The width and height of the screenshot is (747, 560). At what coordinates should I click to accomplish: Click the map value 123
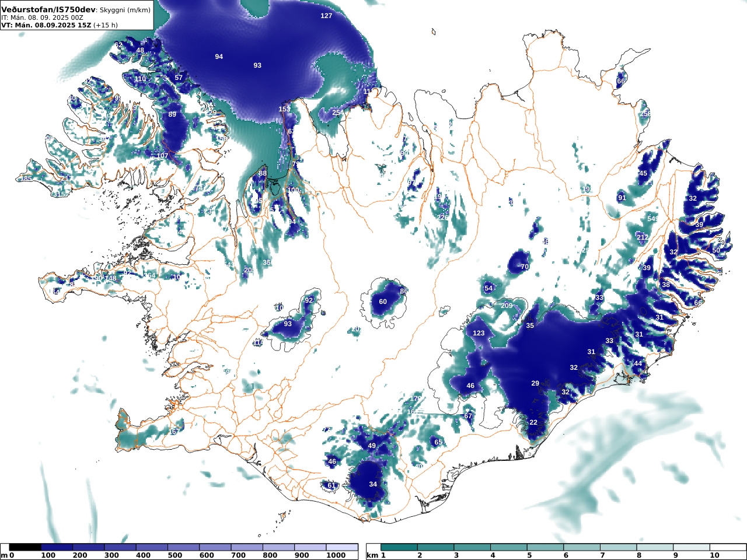[x=479, y=333]
